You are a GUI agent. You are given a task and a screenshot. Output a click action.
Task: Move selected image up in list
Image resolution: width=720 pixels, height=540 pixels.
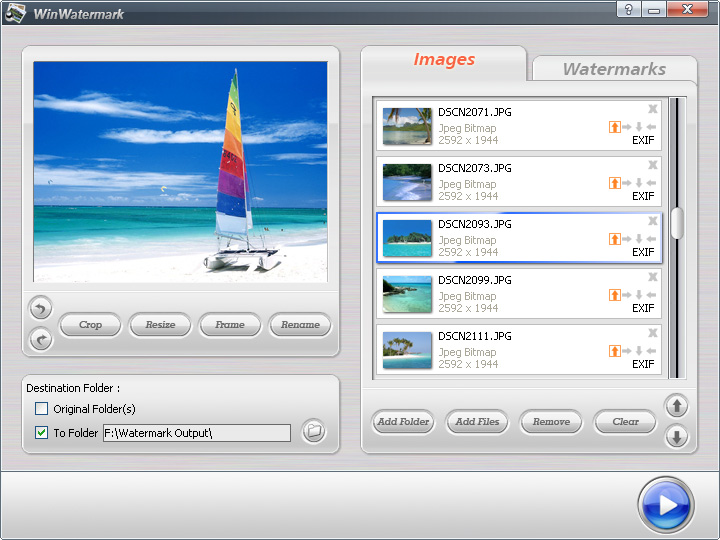[x=677, y=406]
